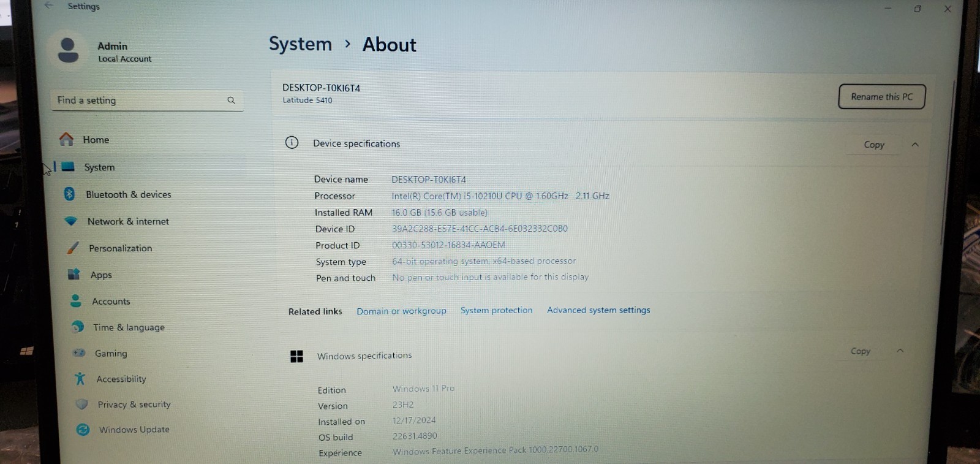
Task: Click the Time & language globe icon
Action: (x=78, y=327)
